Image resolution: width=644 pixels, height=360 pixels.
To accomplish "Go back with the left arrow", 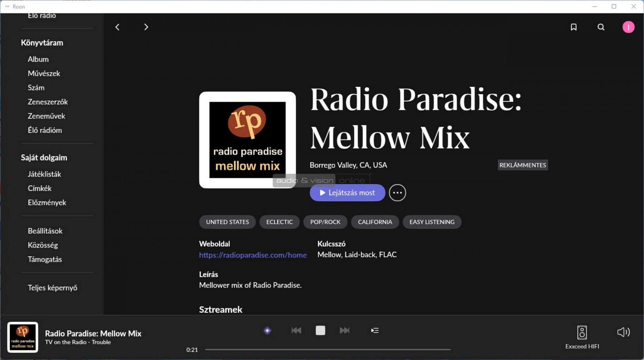I will point(118,27).
